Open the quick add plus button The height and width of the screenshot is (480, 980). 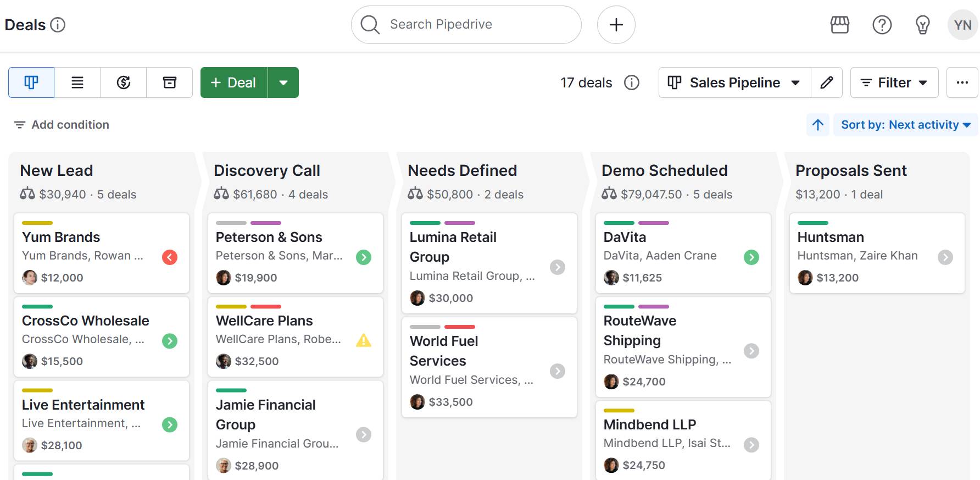616,25
